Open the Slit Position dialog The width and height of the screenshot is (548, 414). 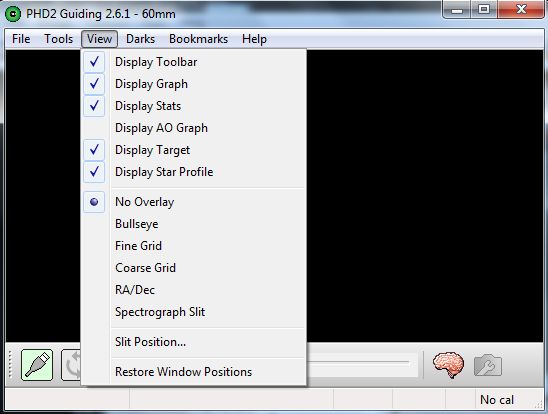(x=194, y=342)
